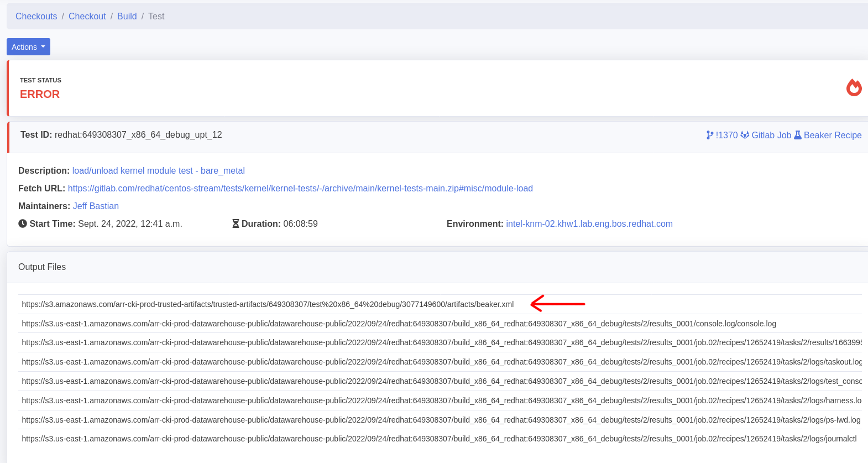This screenshot has height=463, width=868.
Task: Open the intel-knm-02 environment link
Action: 589,223
